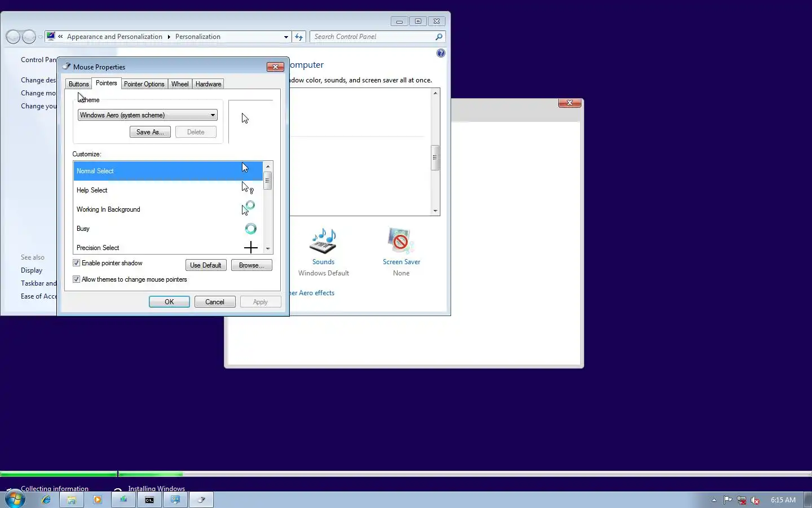Click theme list scroll down arrow
The width and height of the screenshot is (812, 508).
(435, 211)
